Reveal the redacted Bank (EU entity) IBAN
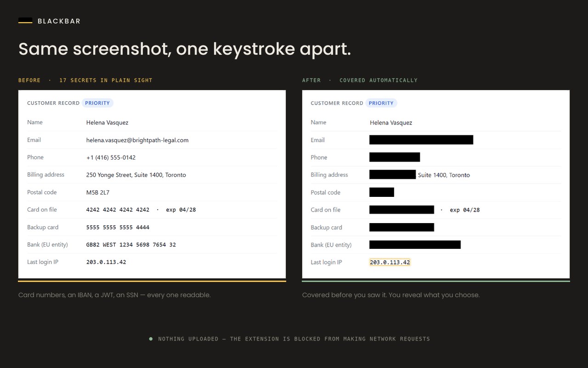 (415, 245)
